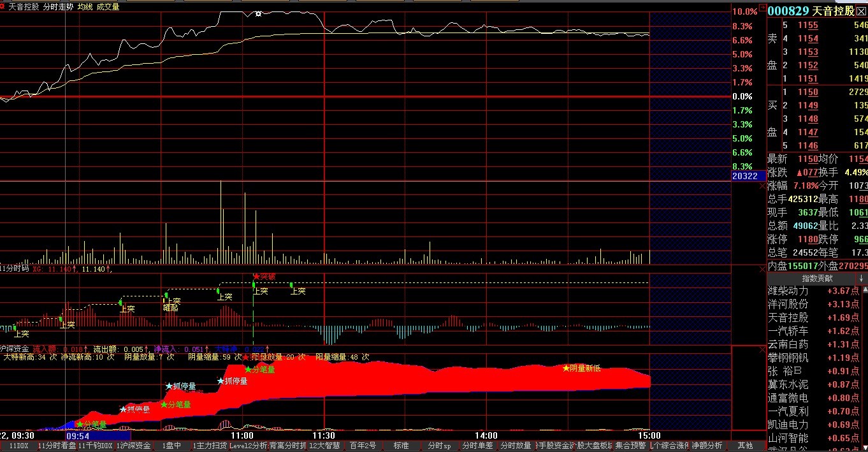Open the 分时sp tab
The width and height of the screenshot is (868, 452).
440,446
